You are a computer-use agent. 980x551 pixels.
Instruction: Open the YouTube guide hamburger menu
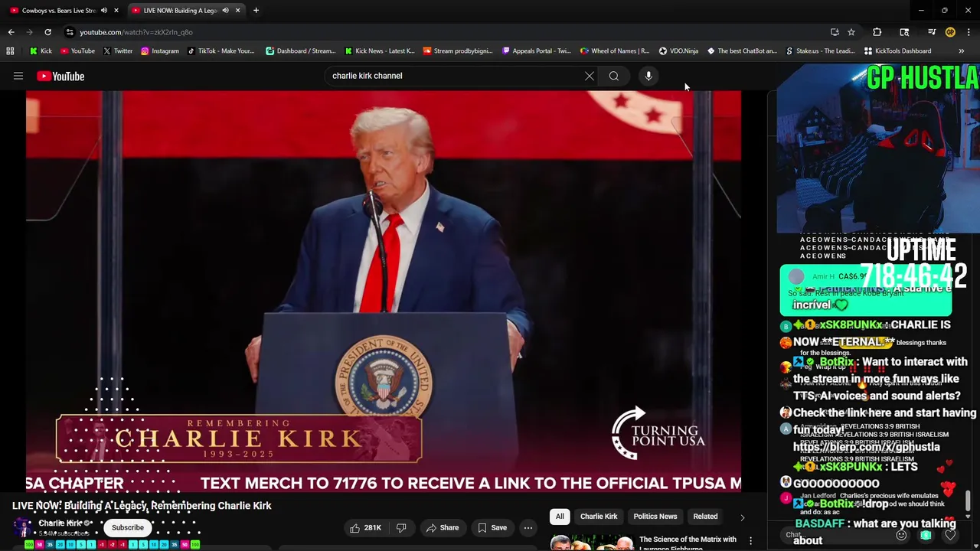(18, 76)
